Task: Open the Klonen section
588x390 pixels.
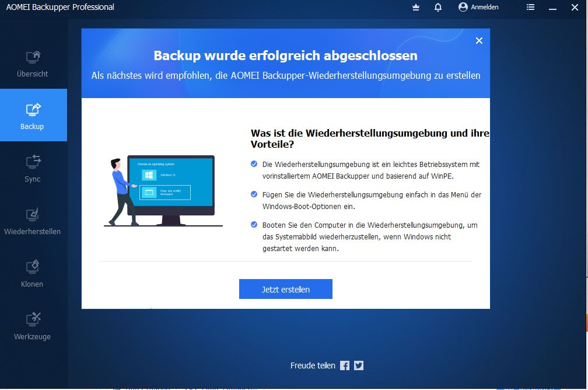Action: click(x=33, y=273)
